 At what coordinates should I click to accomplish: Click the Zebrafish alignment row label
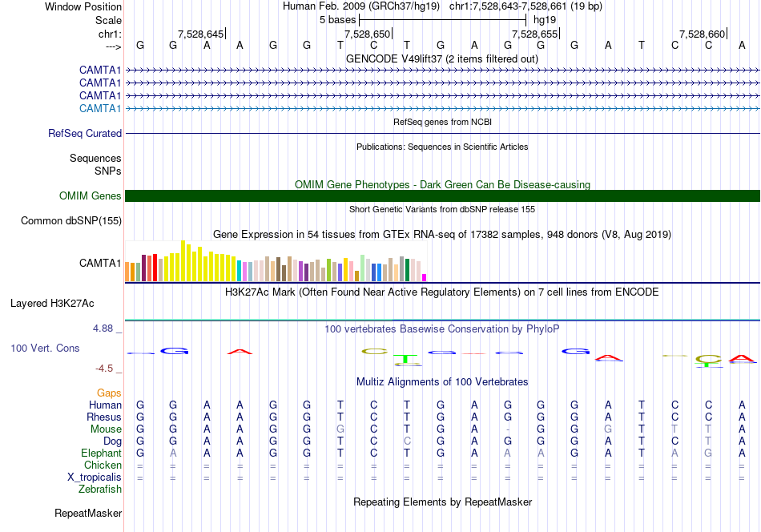100,489
